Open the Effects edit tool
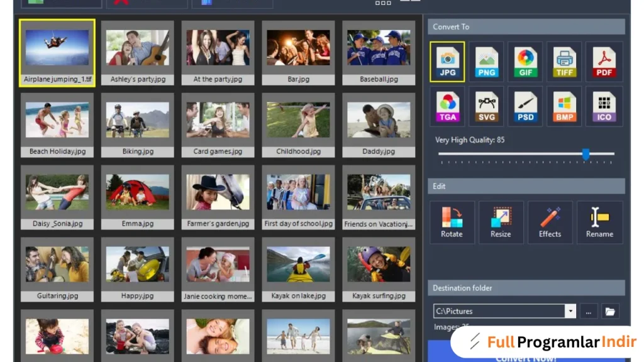 550,222
